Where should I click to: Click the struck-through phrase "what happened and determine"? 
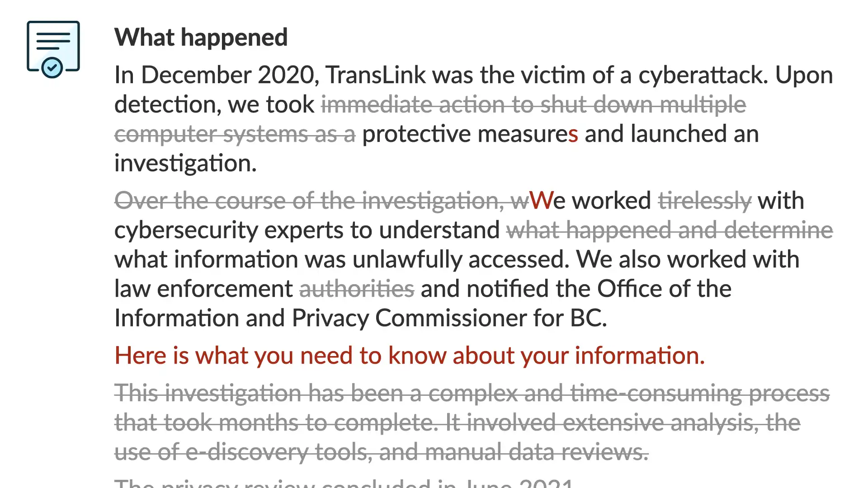[670, 230]
